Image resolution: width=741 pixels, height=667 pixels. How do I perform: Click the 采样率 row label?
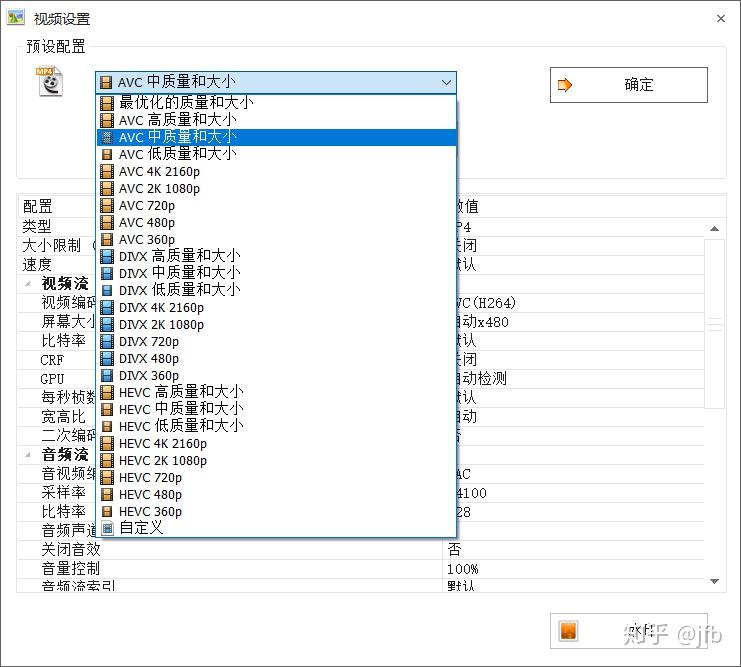click(x=63, y=493)
